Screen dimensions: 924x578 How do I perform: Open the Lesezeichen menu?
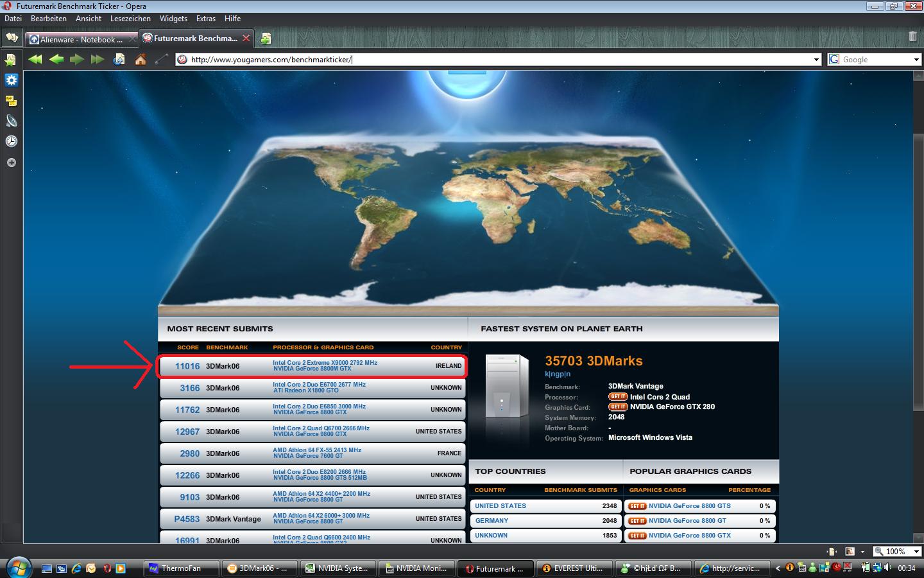click(130, 19)
